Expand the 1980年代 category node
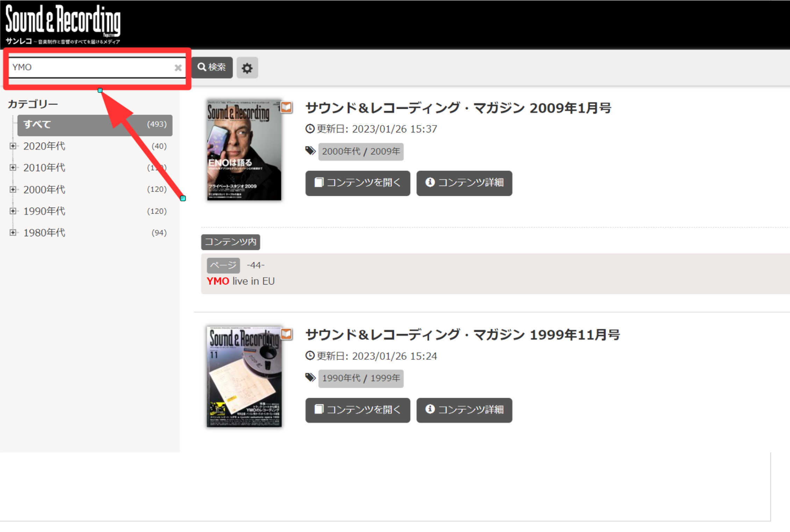The image size is (790, 532). coord(13,233)
